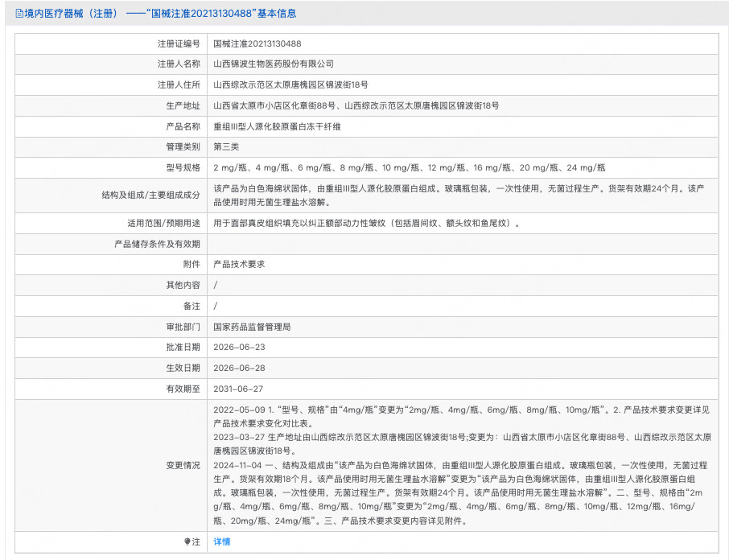Click the 注册人住所 label
729x560 pixels.
click(179, 85)
